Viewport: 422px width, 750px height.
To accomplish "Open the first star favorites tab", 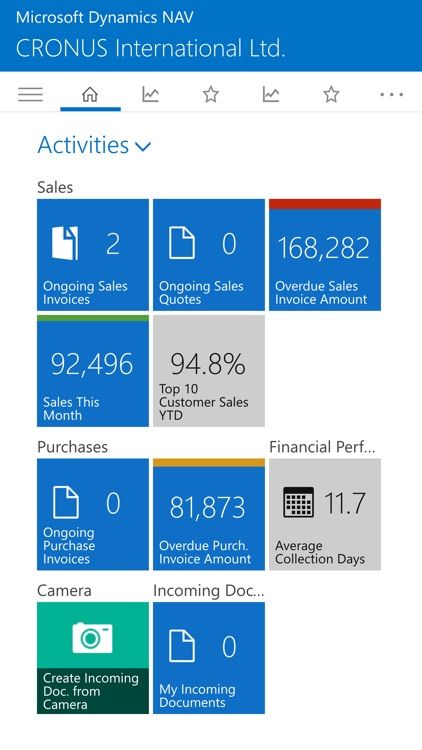I will click(211, 94).
